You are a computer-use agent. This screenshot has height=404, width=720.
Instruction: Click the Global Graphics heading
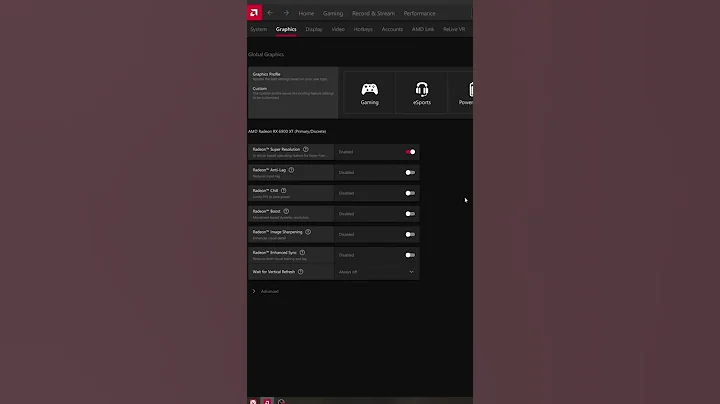coord(266,54)
